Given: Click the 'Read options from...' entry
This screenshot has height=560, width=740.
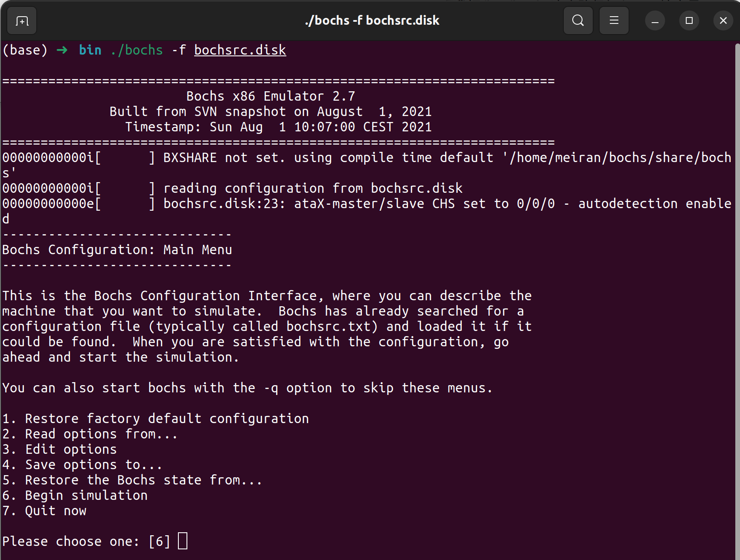Looking at the screenshot, I should pyautogui.click(x=101, y=434).
